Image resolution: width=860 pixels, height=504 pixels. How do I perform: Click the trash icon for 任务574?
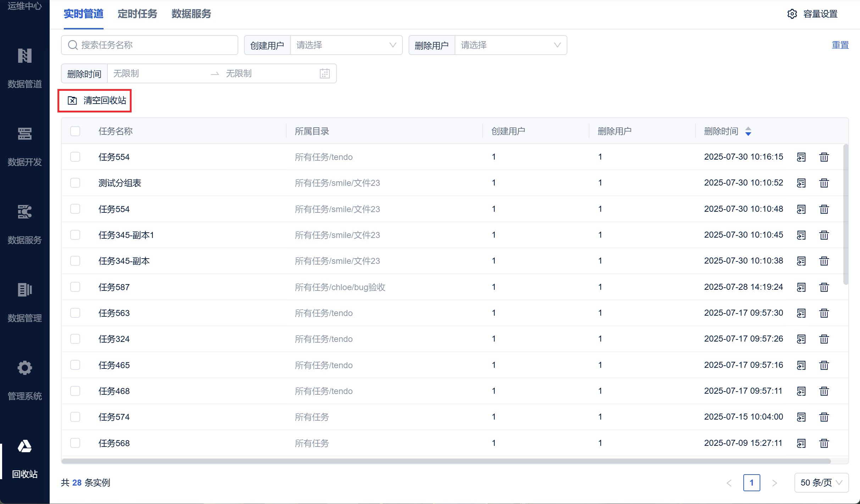pos(824,417)
